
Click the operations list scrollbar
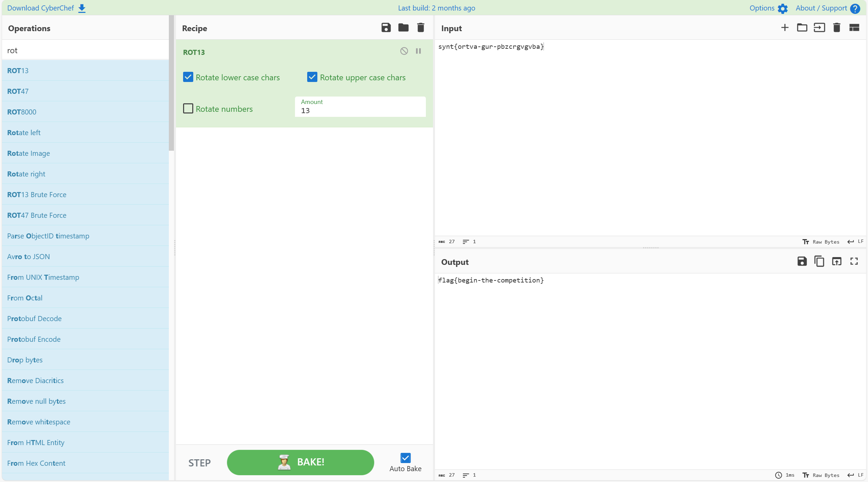pos(171,83)
